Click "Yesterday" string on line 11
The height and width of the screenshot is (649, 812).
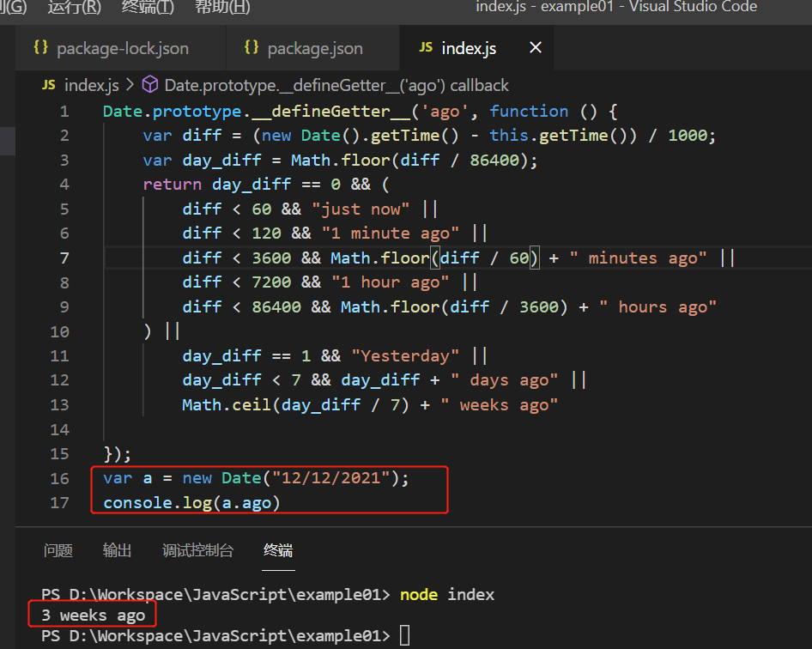405,356
